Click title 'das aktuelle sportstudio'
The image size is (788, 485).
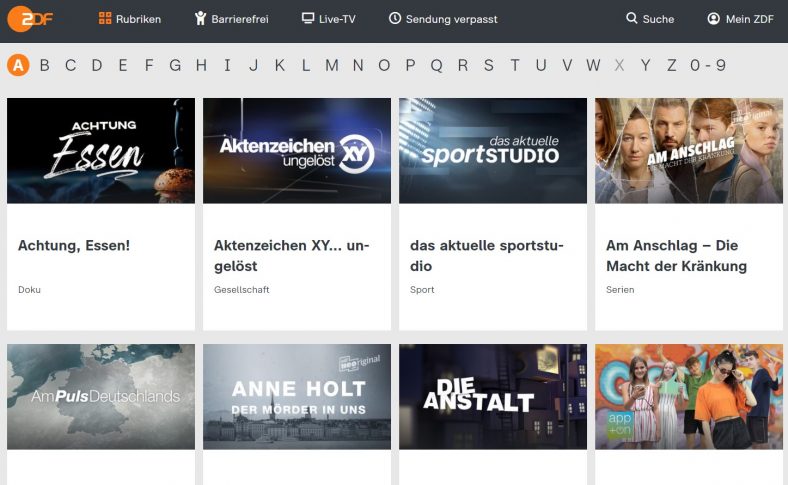[x=487, y=256]
